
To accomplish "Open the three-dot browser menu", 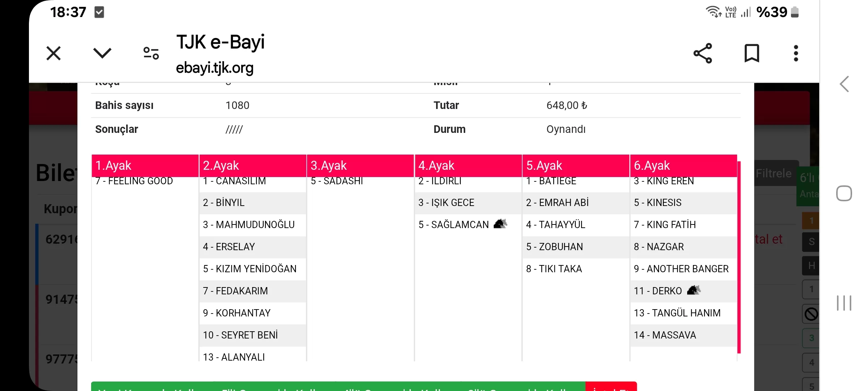I will pyautogui.click(x=796, y=54).
